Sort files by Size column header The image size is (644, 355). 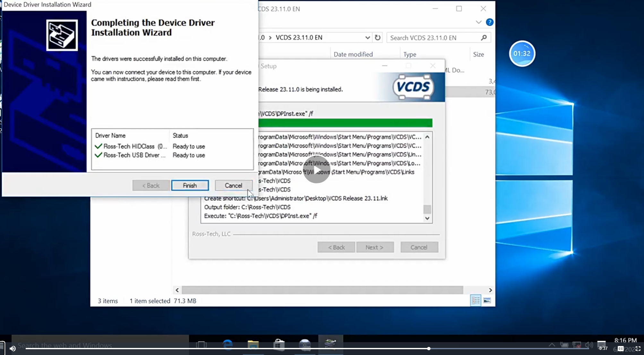pos(478,54)
